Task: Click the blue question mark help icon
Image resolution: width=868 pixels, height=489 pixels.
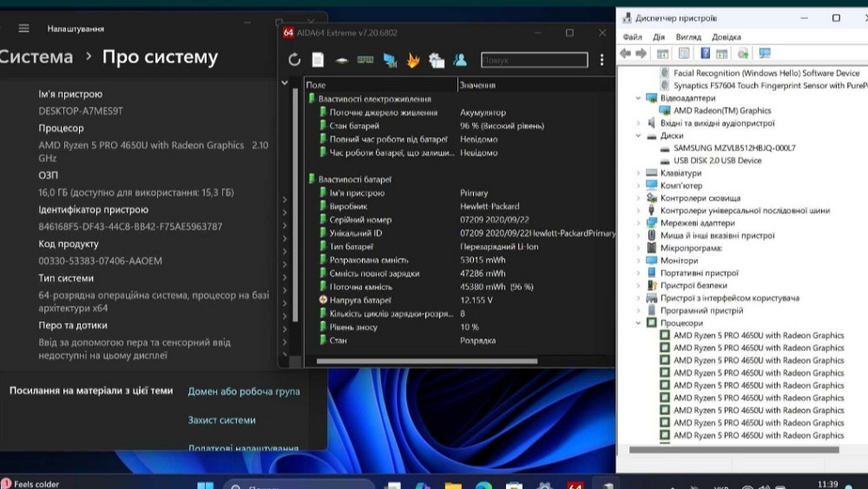Action: [705, 54]
